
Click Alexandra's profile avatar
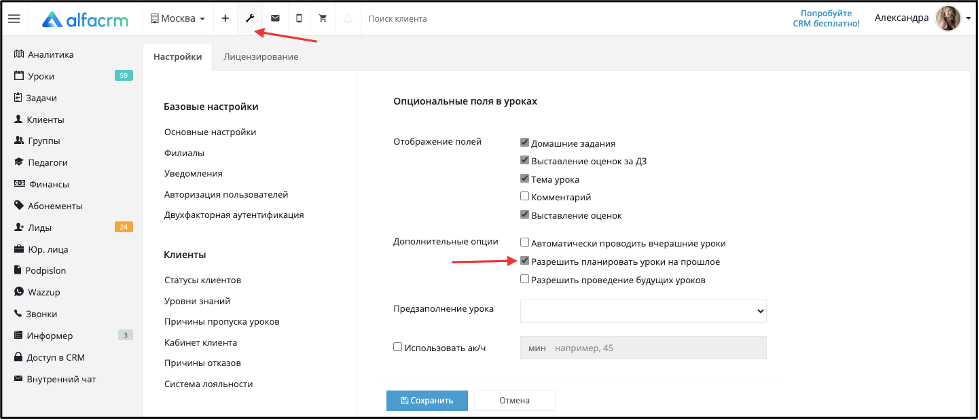[x=947, y=19]
